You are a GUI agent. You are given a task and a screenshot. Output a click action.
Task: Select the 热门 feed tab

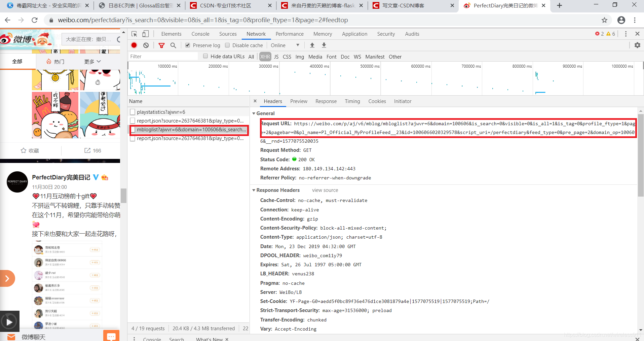pyautogui.click(x=55, y=62)
